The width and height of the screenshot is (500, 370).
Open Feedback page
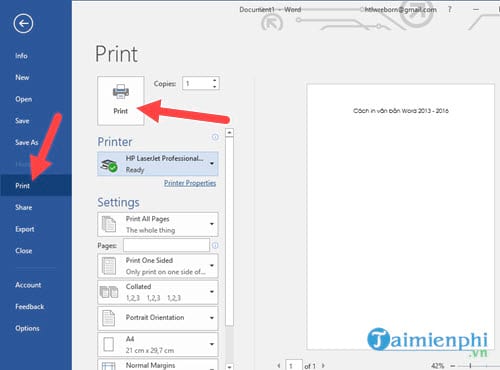click(29, 307)
